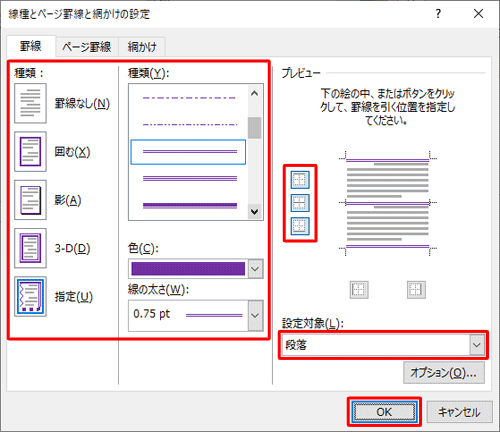The width and height of the screenshot is (500, 432).
Task: Click the line style scrollbar thumb
Action: [x=255, y=128]
